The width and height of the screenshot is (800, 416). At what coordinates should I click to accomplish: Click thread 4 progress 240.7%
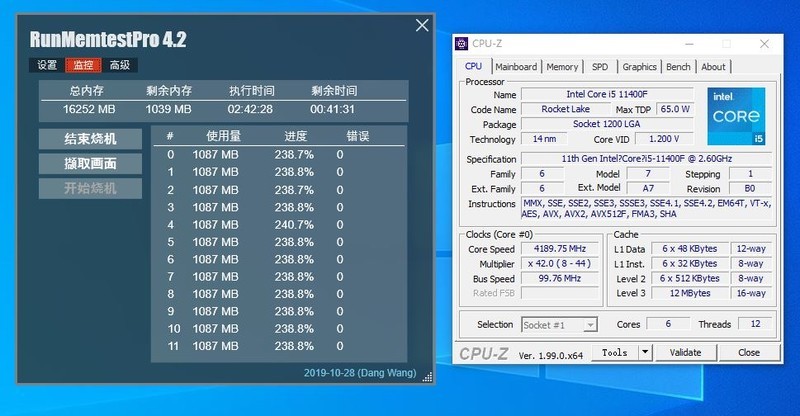pyautogui.click(x=294, y=225)
